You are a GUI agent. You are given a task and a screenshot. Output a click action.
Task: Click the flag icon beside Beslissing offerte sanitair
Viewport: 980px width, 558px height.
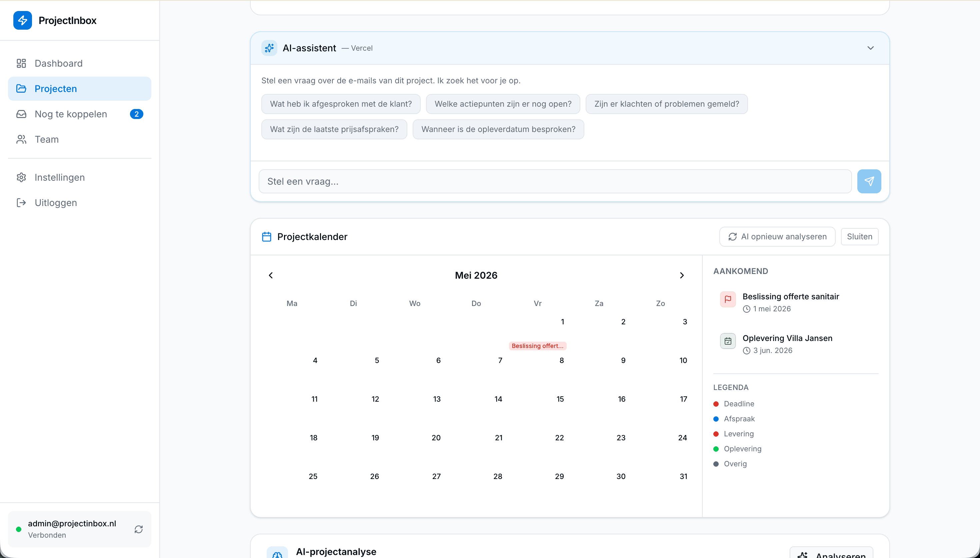tap(728, 300)
